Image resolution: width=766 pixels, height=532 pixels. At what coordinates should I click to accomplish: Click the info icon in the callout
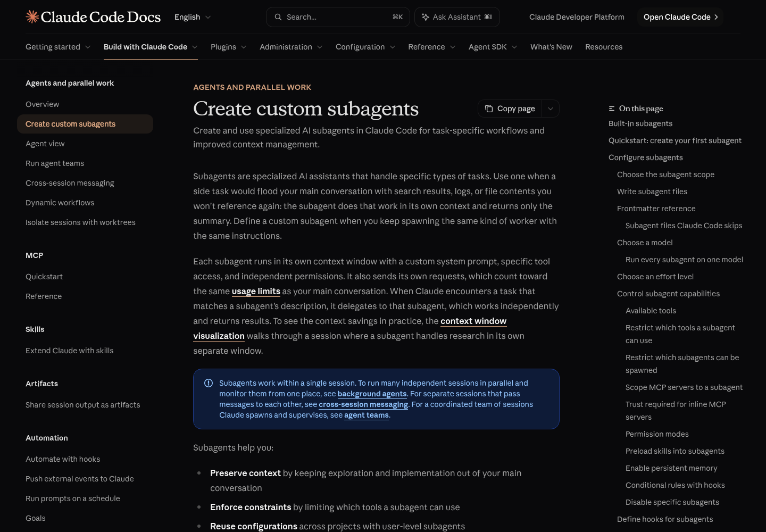pos(209,383)
